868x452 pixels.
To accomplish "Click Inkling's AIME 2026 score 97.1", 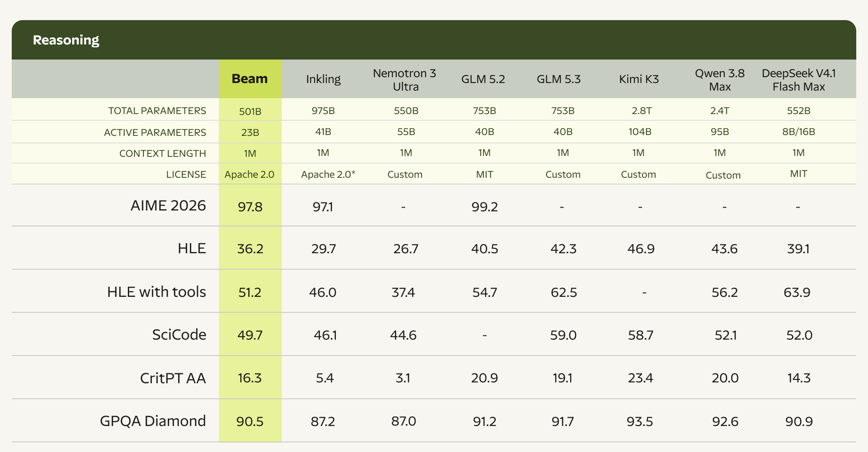I will tap(323, 207).
